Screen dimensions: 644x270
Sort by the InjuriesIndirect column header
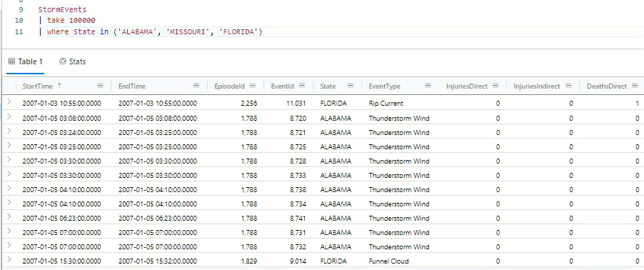tap(537, 86)
